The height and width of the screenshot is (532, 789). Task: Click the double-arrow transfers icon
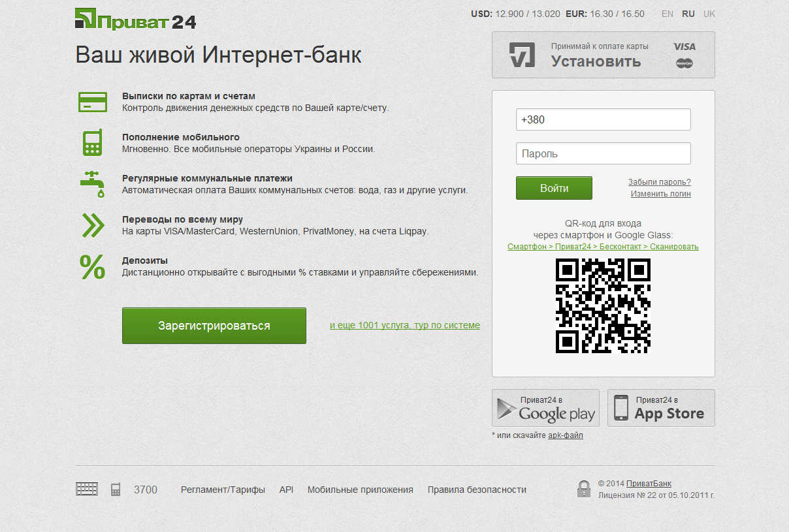pos(93,225)
